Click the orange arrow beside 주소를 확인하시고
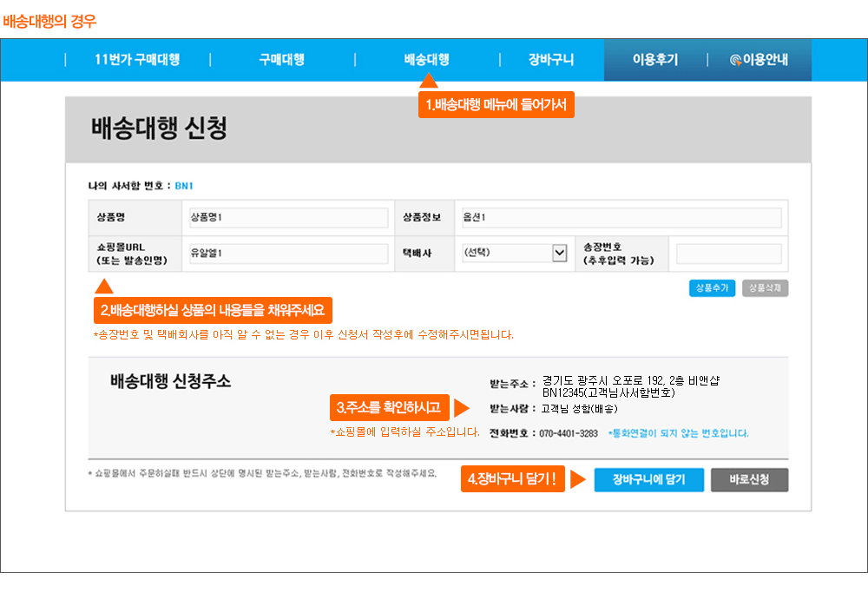The height and width of the screenshot is (593, 868). (x=461, y=407)
